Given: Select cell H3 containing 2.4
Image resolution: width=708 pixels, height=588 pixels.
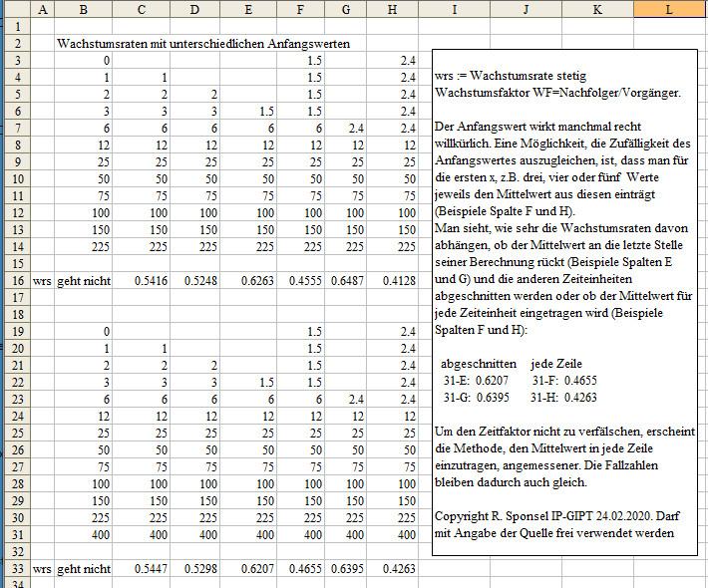Looking at the screenshot, I should coord(393,61).
